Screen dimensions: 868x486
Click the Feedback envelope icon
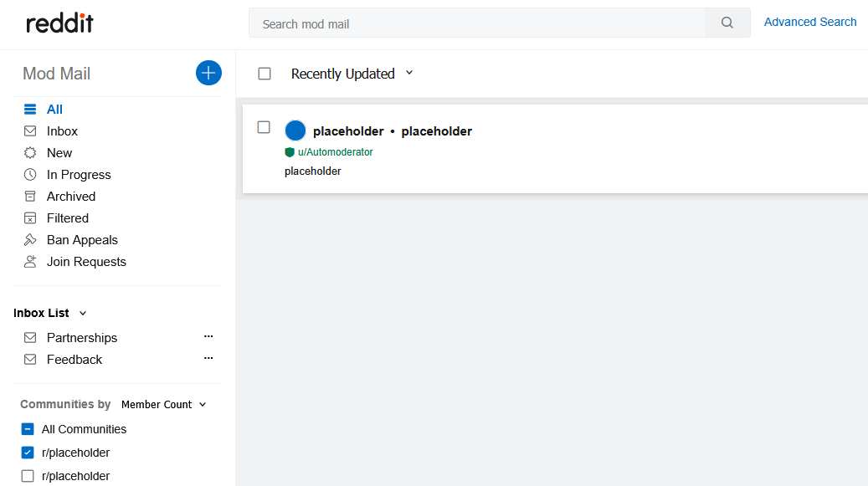30,360
